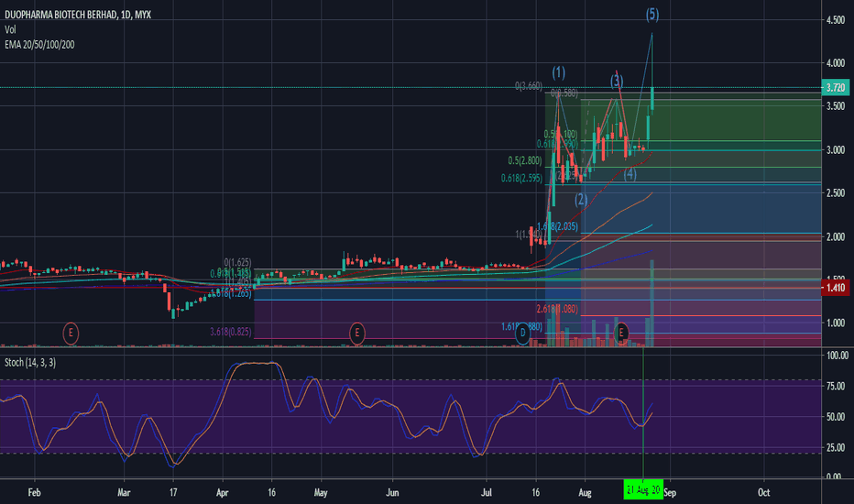The image size is (854, 504).
Task: Click the Mar label on the time axis
Action: (124, 493)
